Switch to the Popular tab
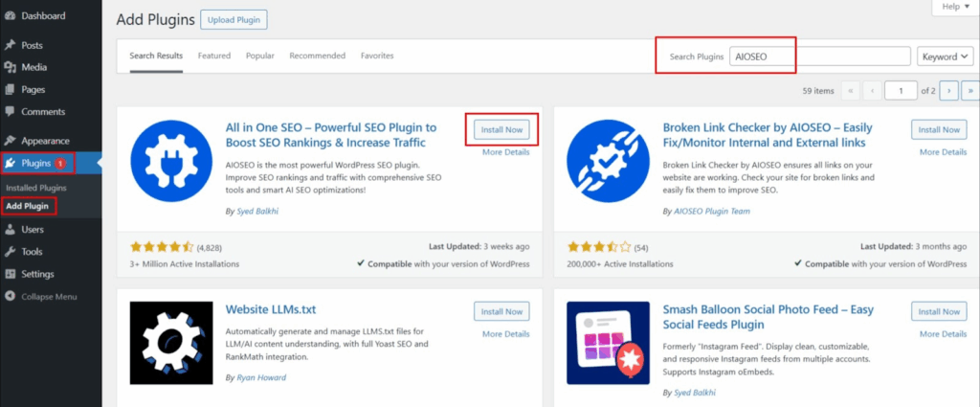This screenshot has height=407, width=980. point(260,56)
